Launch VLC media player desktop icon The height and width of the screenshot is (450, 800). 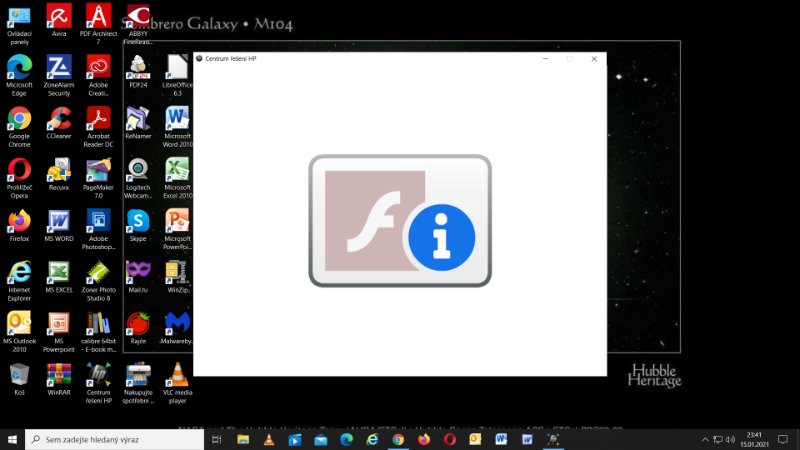point(178,383)
